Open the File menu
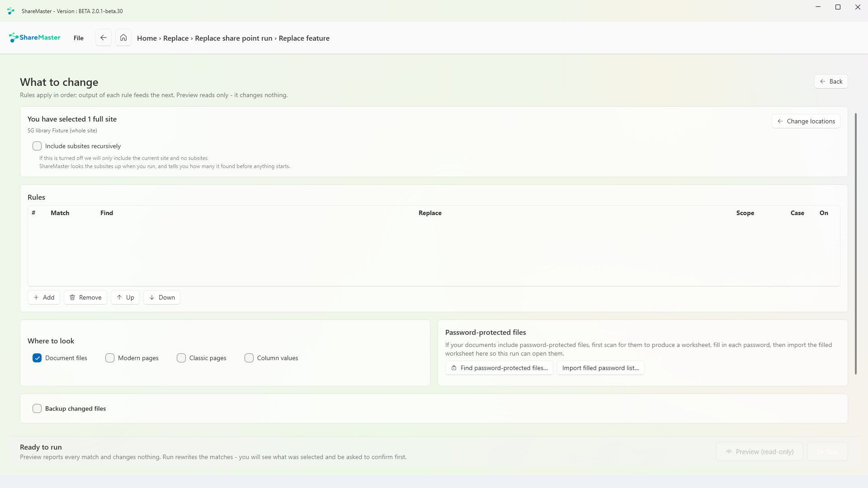The width and height of the screenshot is (868, 488). coord(79,38)
